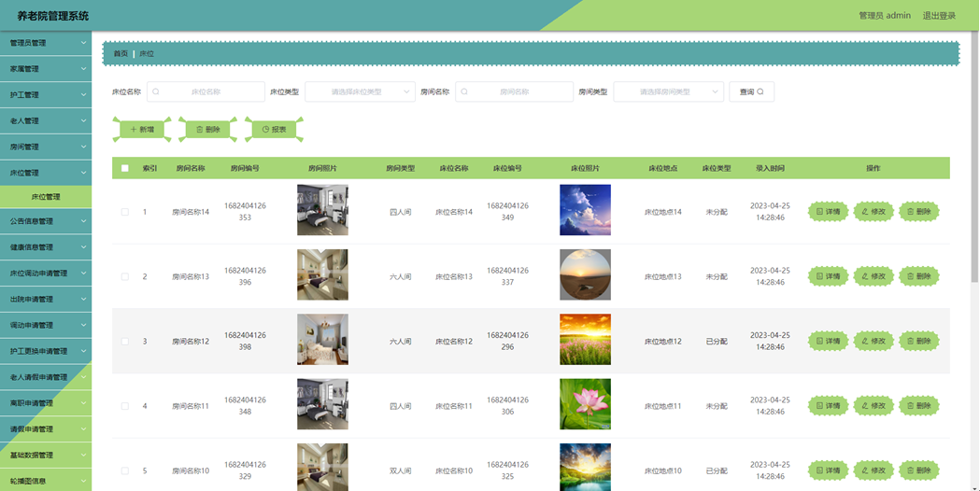Click 修改 edit button in row 4
The image size is (980, 491).
pos(873,406)
